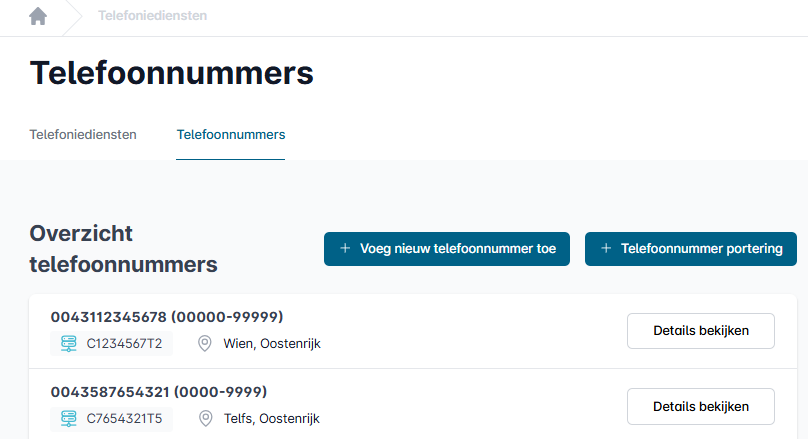Click location pin next to Telfs

(205, 418)
